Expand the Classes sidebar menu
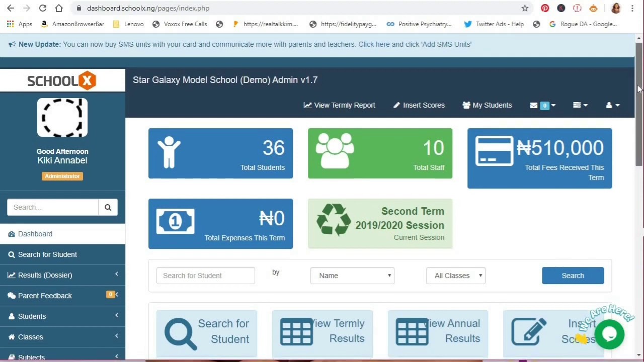Viewport: 644px width, 362px height. tap(62, 337)
